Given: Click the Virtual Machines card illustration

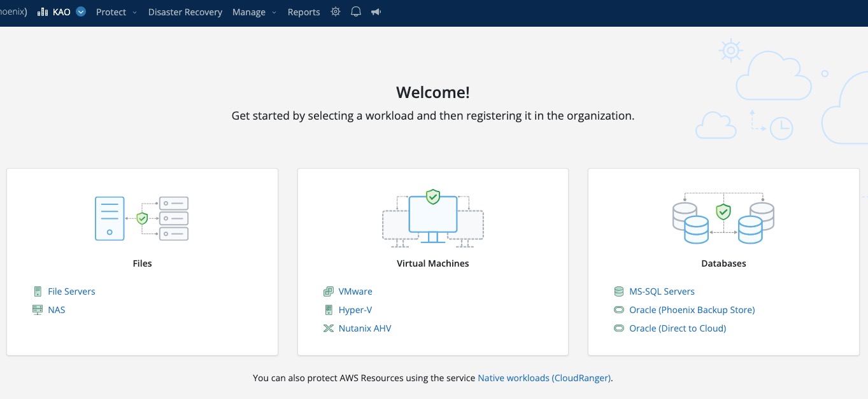Looking at the screenshot, I should coord(433,218).
